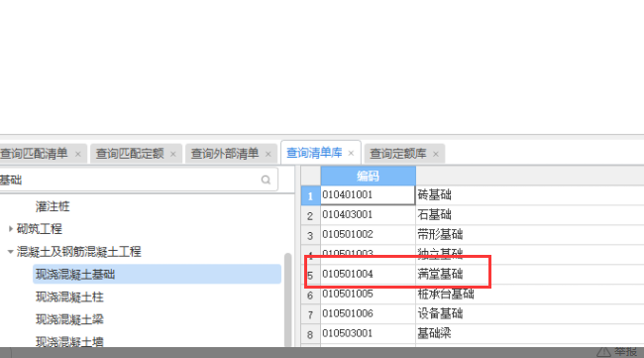Click the 带形基础 name cell
This screenshot has width=644, height=358.
point(530,235)
